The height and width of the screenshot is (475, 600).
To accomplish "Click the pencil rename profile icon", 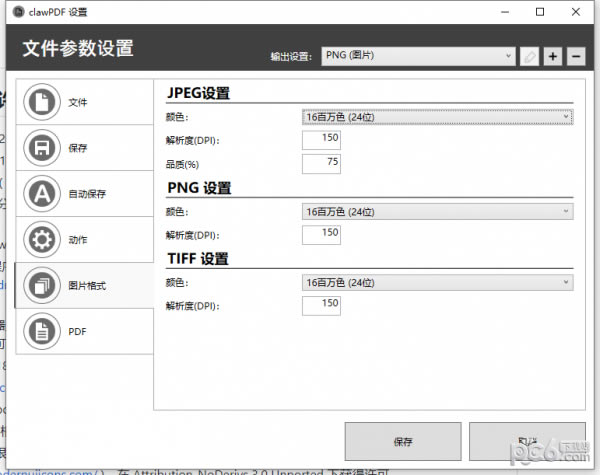I will click(530, 56).
